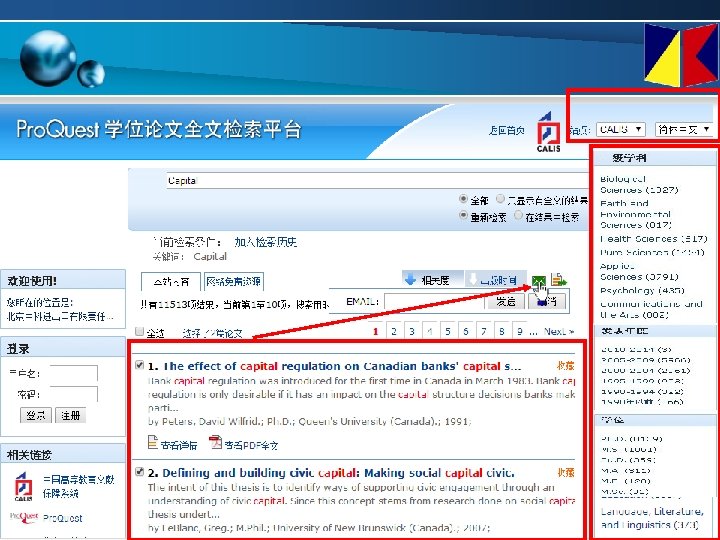Click the 登录 login button
The width and height of the screenshot is (720, 540).
coord(36,415)
